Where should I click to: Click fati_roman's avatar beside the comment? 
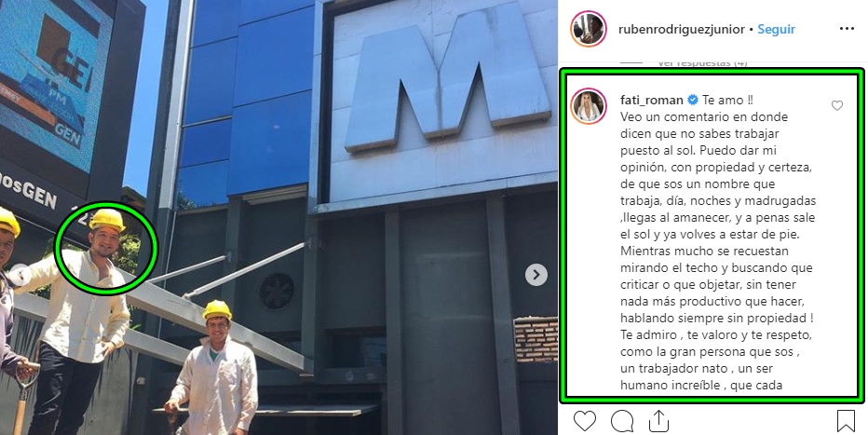click(589, 105)
